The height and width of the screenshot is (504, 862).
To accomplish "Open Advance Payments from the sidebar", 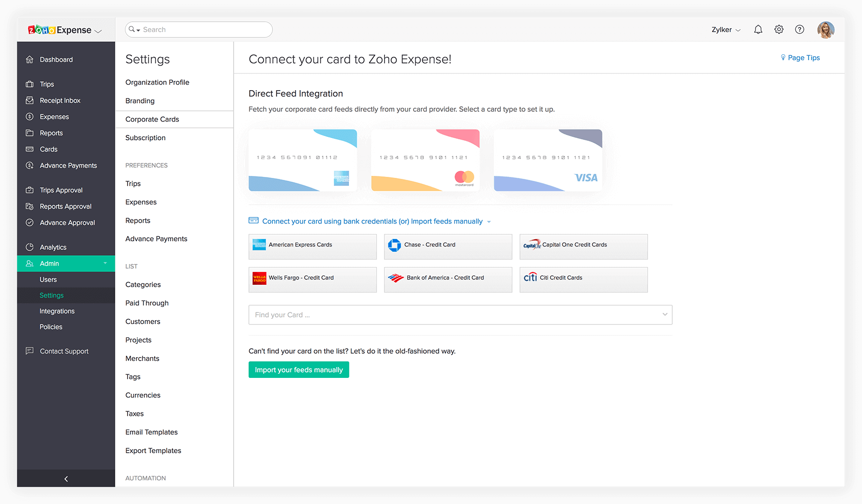I will pos(30,165).
